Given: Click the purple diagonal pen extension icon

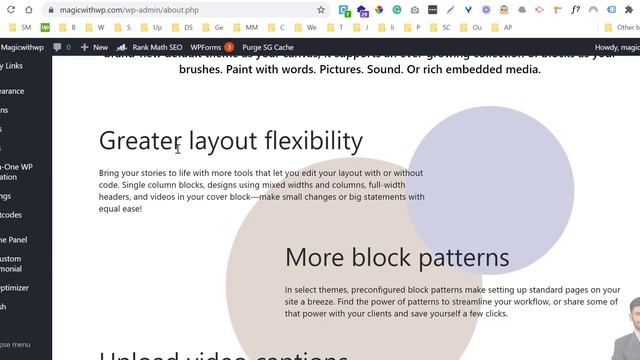Looking at the screenshot, I should pyautogui.click(x=450, y=10).
